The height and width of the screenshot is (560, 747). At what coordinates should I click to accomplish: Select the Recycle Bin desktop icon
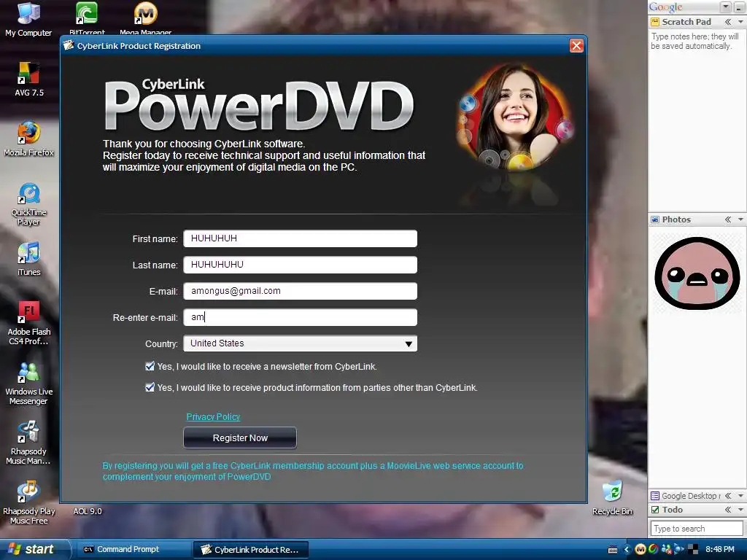(613, 498)
